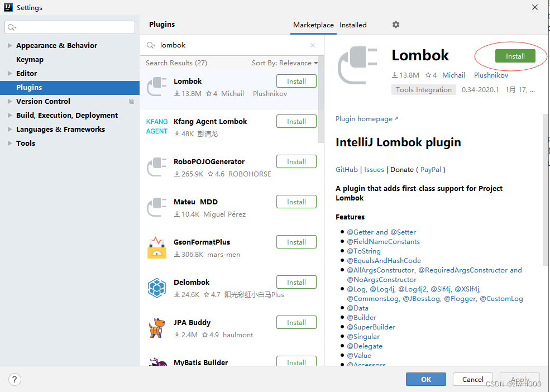Screen dimensions: 550x392
Task: Select Plugins settings page
Action: click(70, 87)
